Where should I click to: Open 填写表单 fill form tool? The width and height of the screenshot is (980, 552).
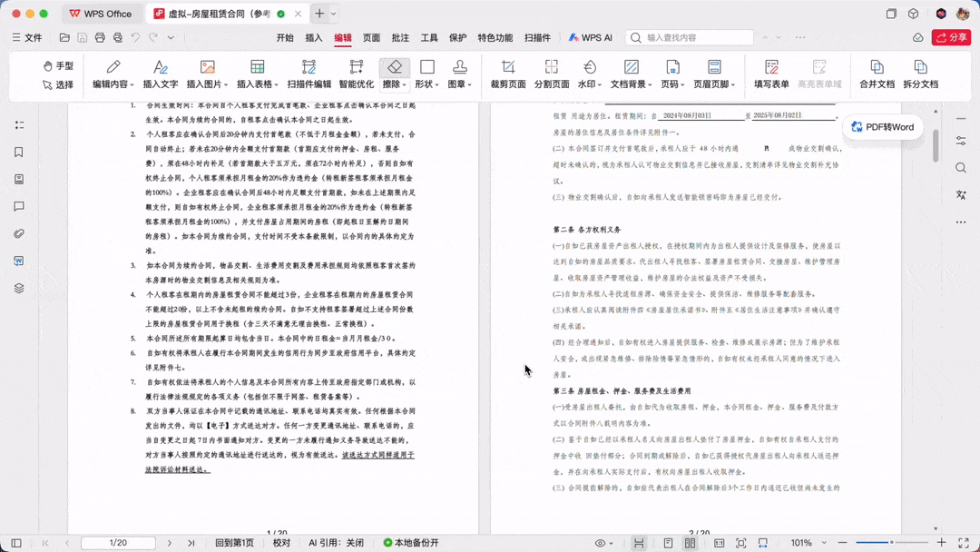pyautogui.click(x=771, y=74)
